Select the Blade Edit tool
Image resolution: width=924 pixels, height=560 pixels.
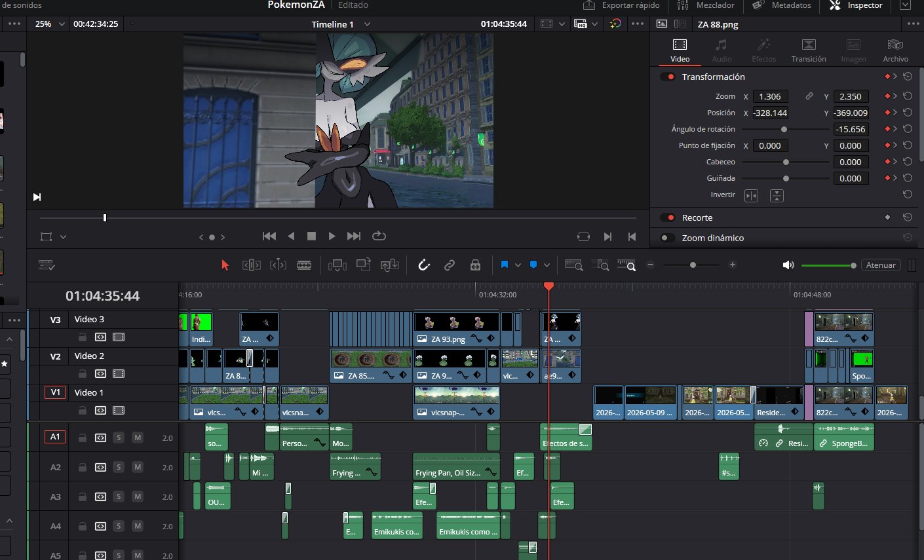[304, 265]
